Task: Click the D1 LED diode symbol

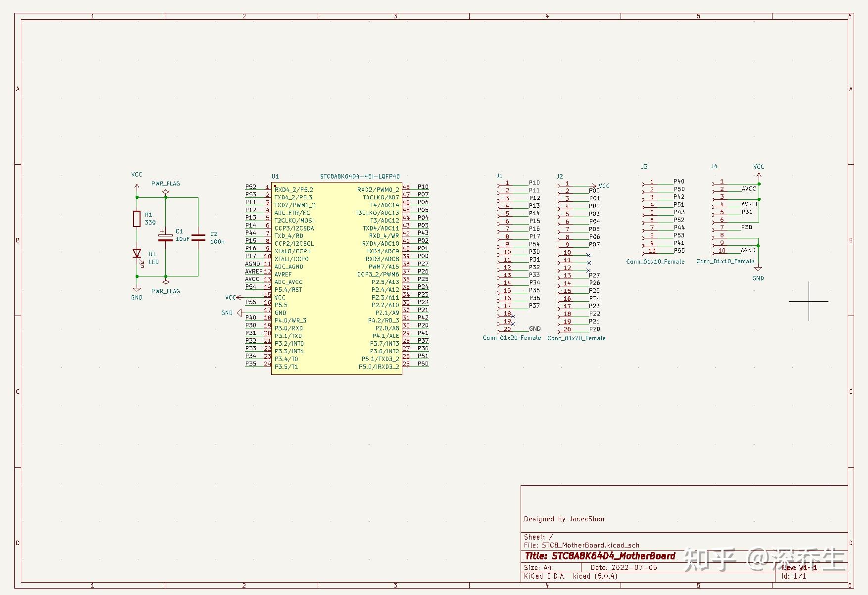Action: click(137, 254)
